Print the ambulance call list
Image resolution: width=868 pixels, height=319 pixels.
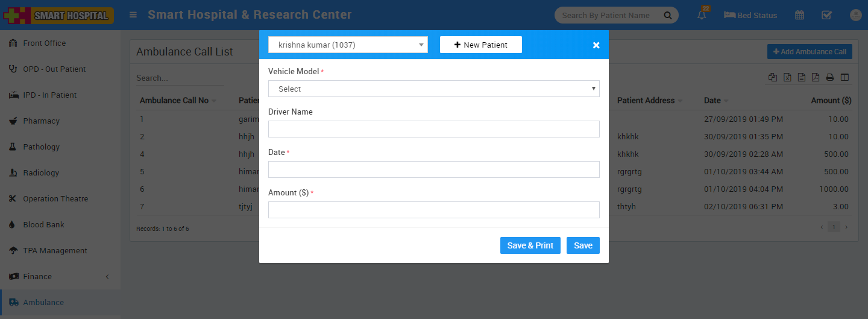click(x=830, y=77)
